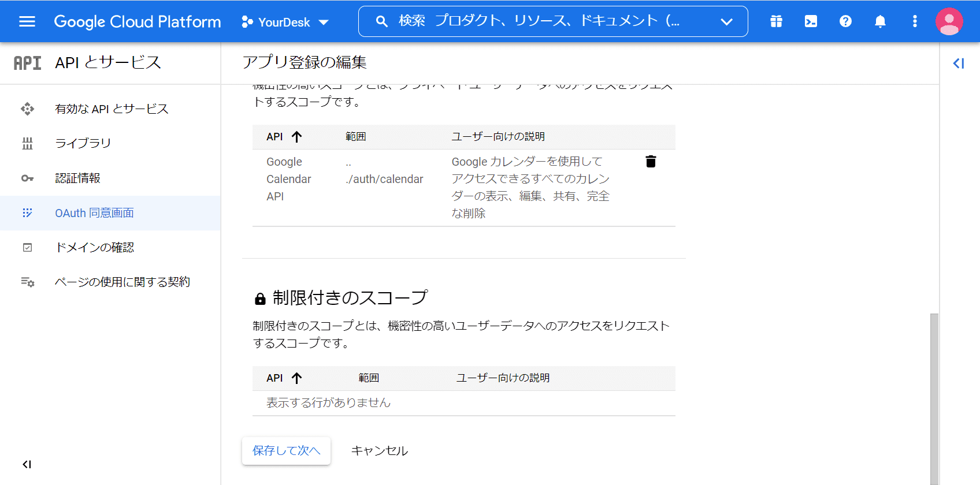The height and width of the screenshot is (485, 980).
Task: Open ライブラリ in the sidebar
Action: click(x=110, y=143)
